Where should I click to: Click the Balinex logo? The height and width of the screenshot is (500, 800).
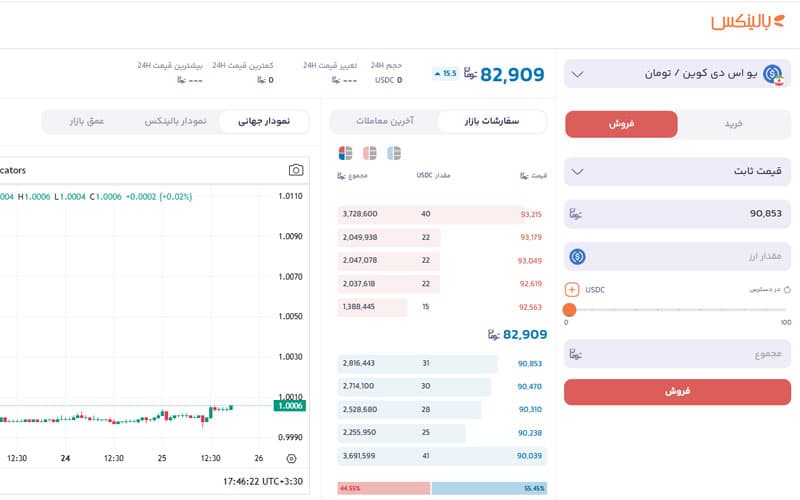tap(747, 22)
